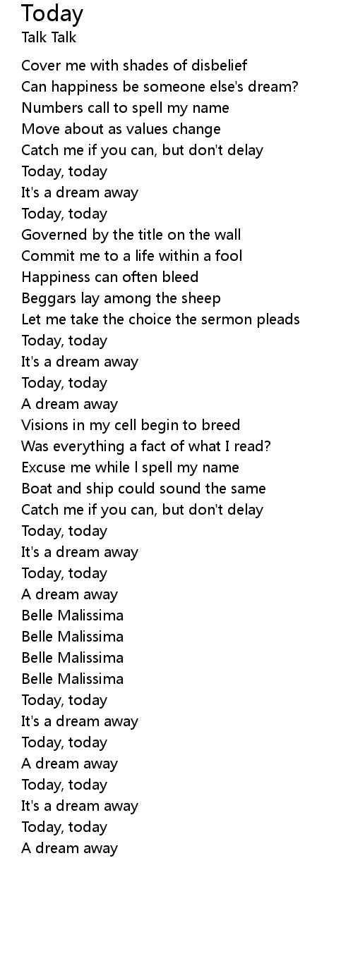353x980 pixels.
Task: Click the first "It's a dream away" line
Action: (x=80, y=192)
